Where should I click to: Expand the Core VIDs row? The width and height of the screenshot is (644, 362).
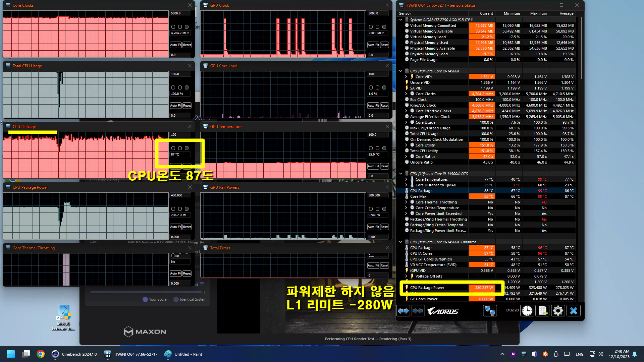pos(406,77)
